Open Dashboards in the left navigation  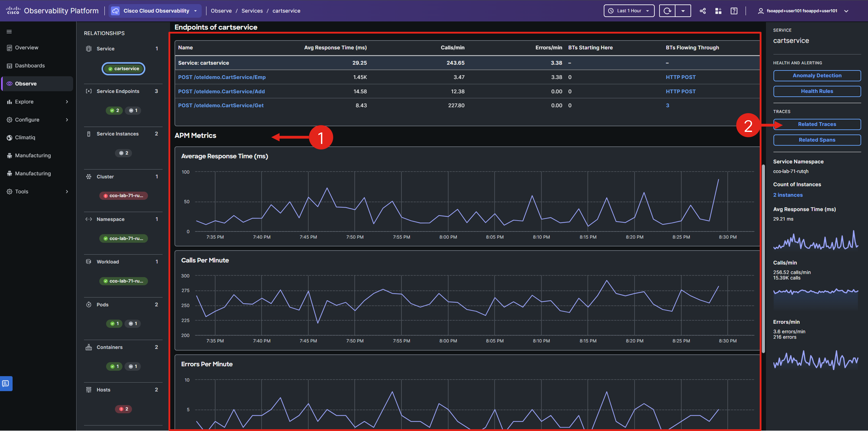(x=30, y=66)
